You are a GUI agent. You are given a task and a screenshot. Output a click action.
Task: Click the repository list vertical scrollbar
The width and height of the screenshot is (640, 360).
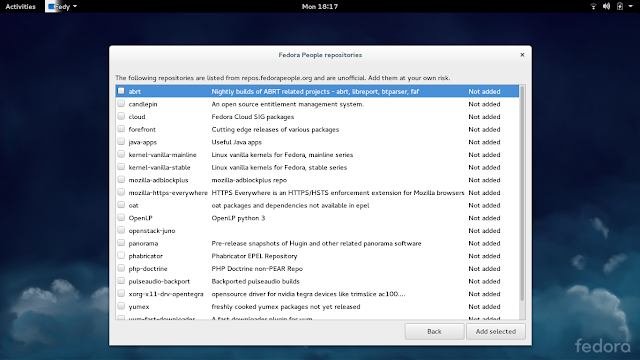click(x=522, y=194)
